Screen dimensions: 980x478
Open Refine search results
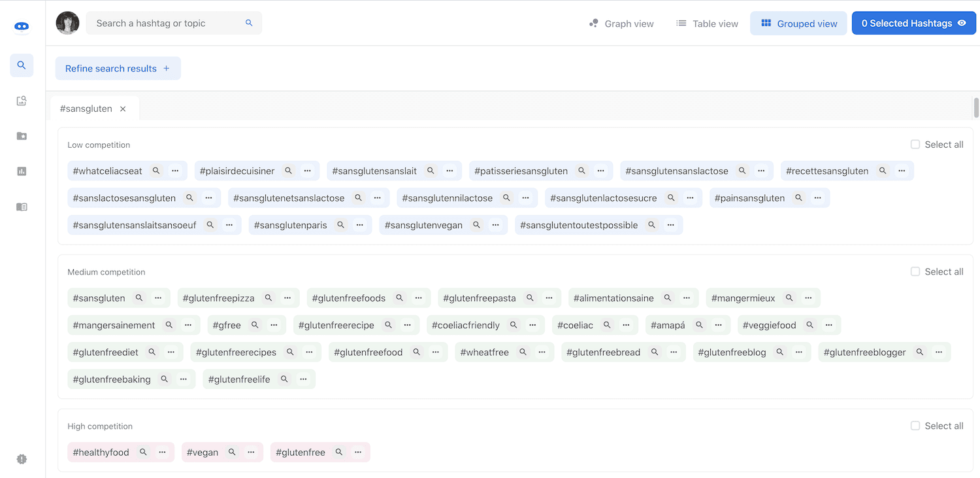tap(118, 69)
